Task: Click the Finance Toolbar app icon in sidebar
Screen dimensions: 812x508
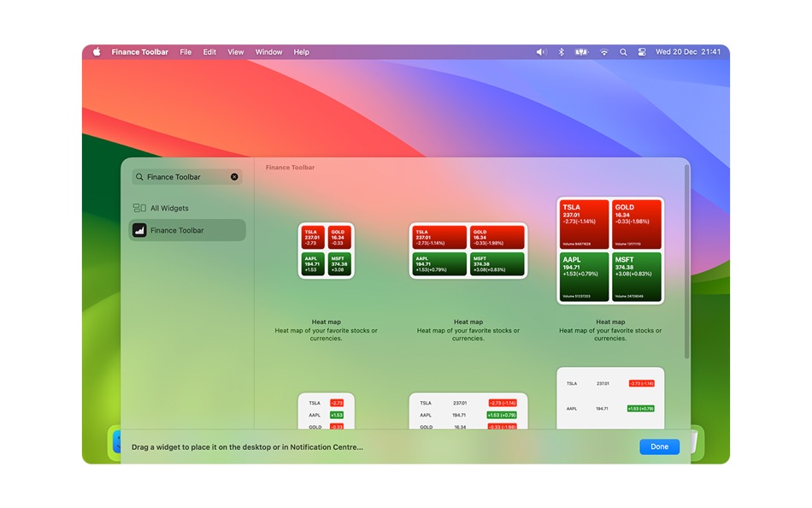Action: 139,230
